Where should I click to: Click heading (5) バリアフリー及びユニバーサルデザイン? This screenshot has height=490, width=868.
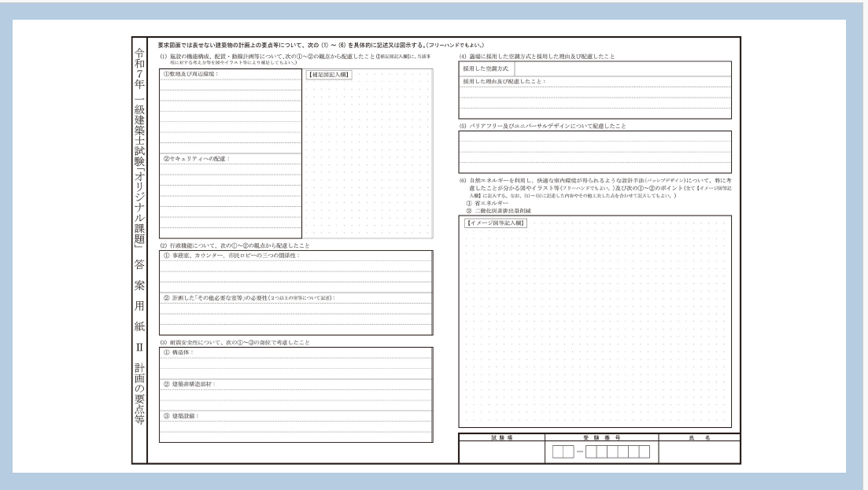tap(542, 126)
